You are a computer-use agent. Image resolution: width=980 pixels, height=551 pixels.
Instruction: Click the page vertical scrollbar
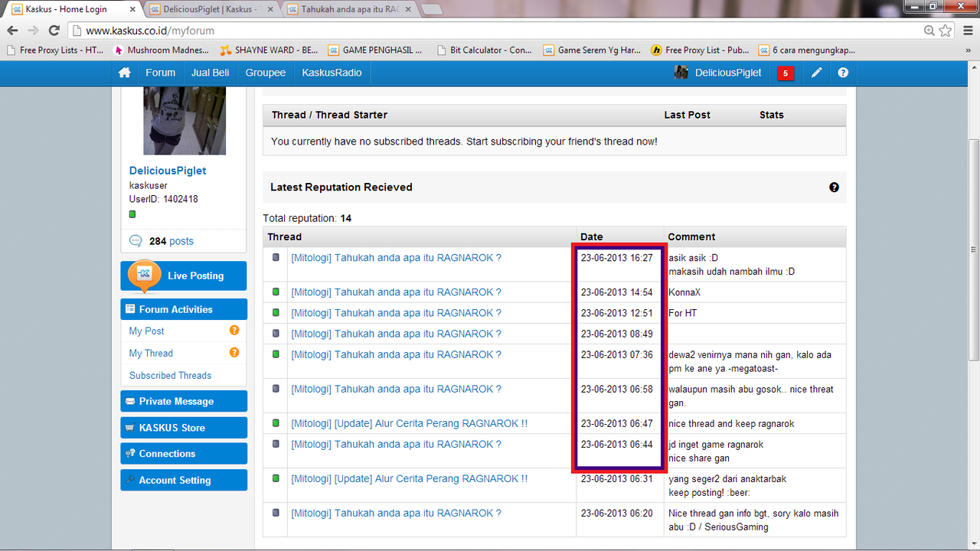[x=973, y=249]
